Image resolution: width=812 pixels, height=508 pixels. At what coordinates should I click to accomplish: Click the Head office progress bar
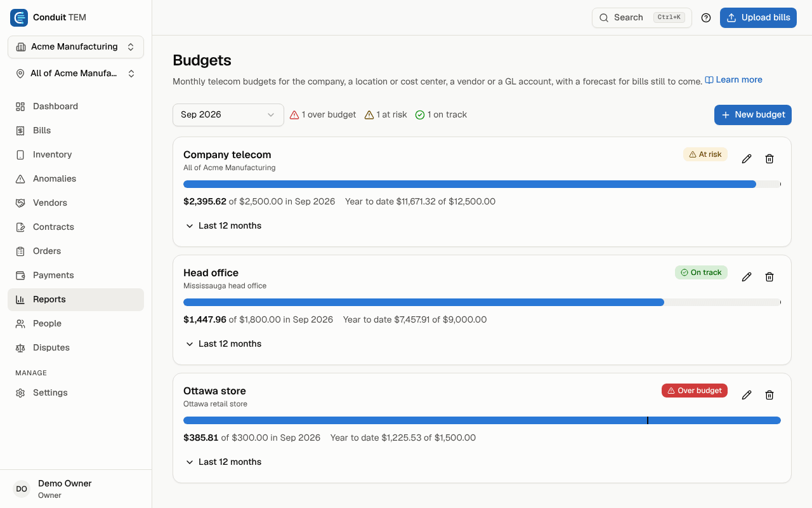[482, 302]
